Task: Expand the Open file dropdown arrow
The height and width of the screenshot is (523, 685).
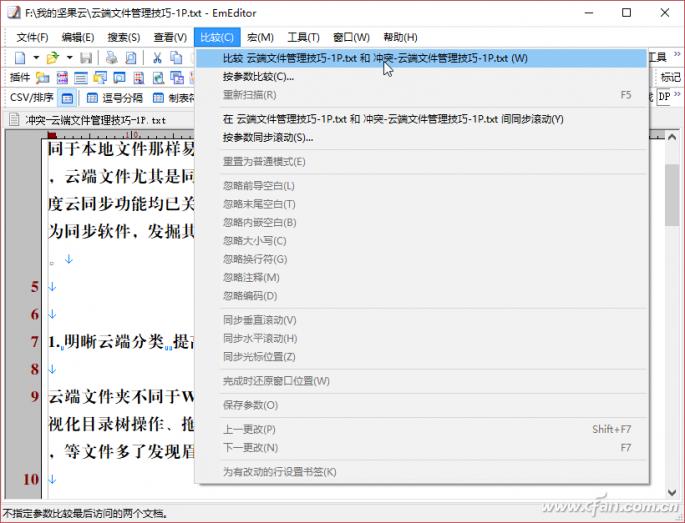Action: [68, 58]
